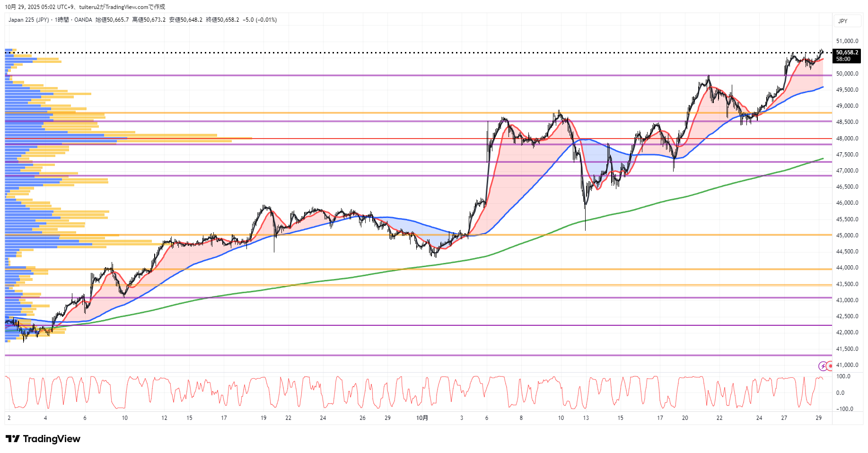Click the 1時間 interval label in the legend

[x=61, y=20]
